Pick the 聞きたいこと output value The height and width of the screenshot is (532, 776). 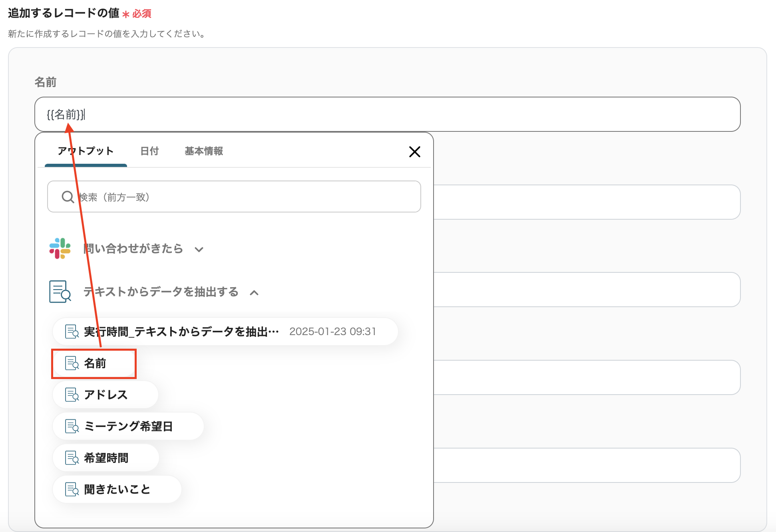tap(117, 489)
